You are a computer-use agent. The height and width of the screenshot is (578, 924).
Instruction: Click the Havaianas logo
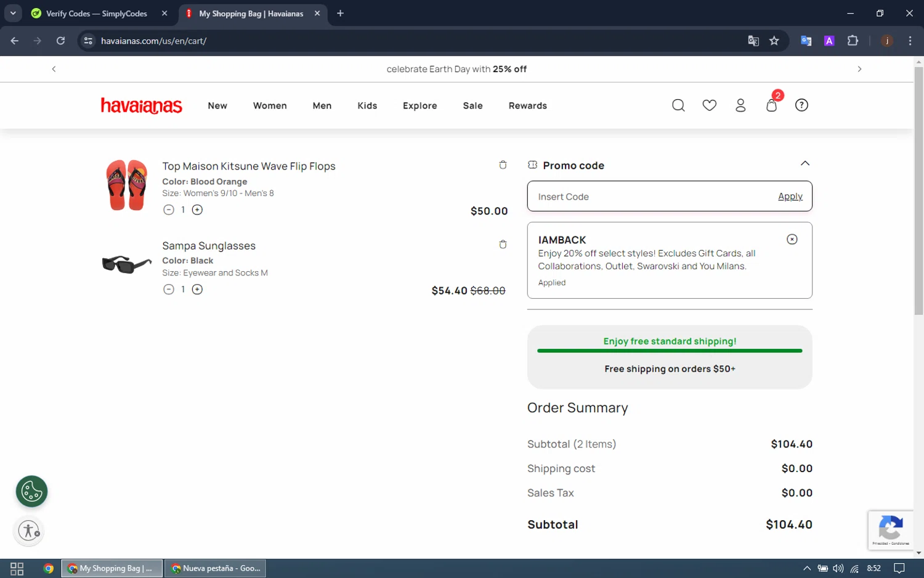click(141, 105)
